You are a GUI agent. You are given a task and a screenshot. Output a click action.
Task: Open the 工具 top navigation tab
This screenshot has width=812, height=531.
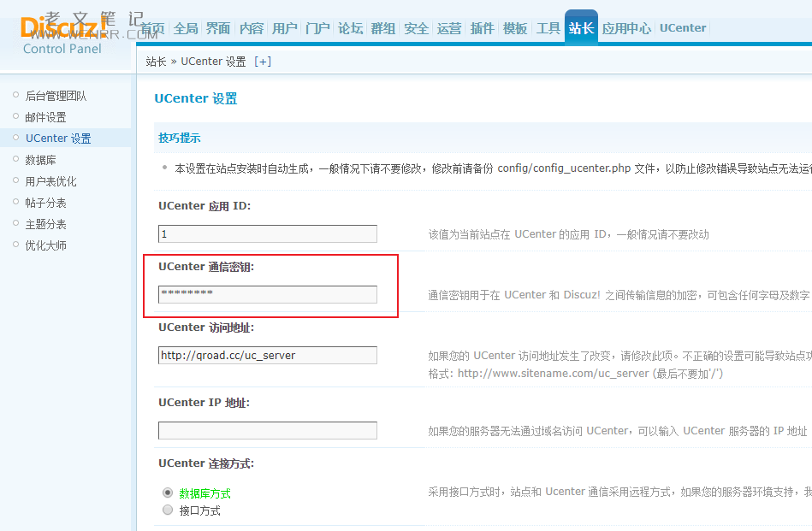(x=548, y=28)
